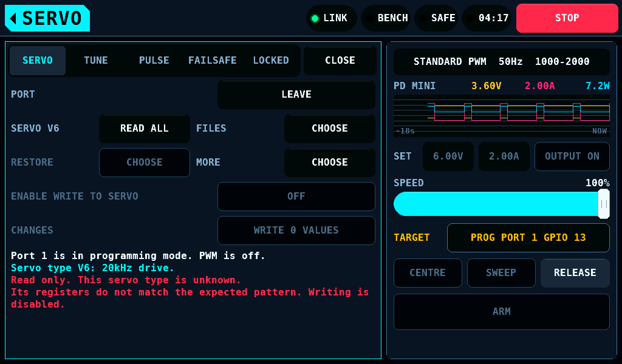The width and height of the screenshot is (622, 364).
Task: Open the FAILSAFE tab
Action: tap(212, 61)
